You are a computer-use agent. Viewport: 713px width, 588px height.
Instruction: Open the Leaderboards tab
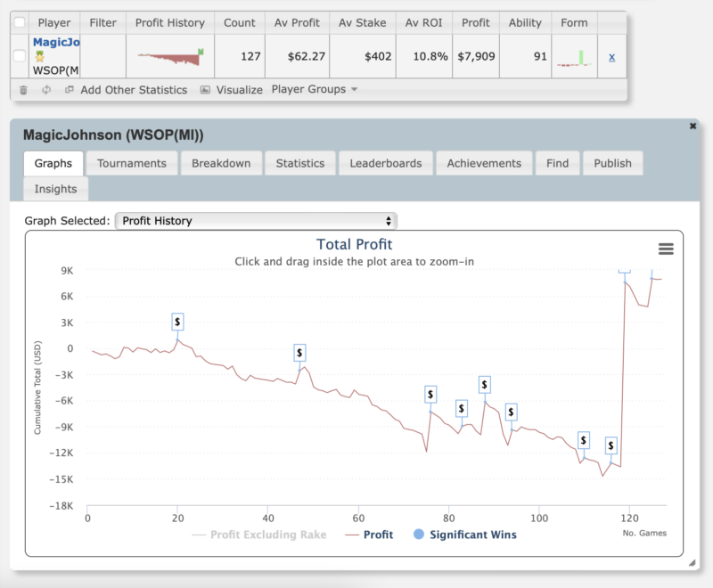388,163
